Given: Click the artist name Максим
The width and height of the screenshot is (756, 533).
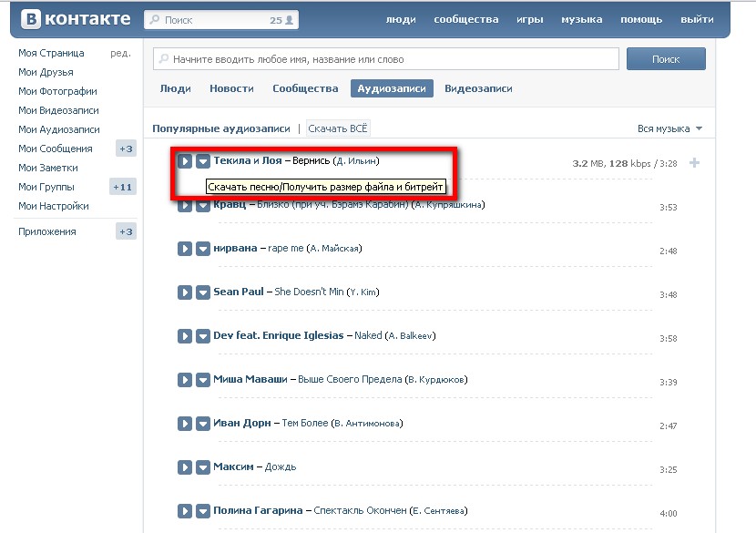Looking at the screenshot, I should (233, 466).
